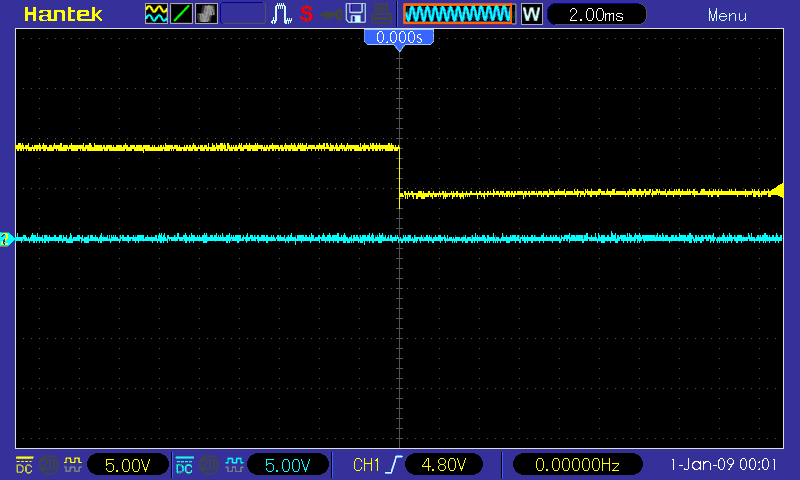
Task: Click the 4.80V trigger level readout
Action: (x=444, y=465)
